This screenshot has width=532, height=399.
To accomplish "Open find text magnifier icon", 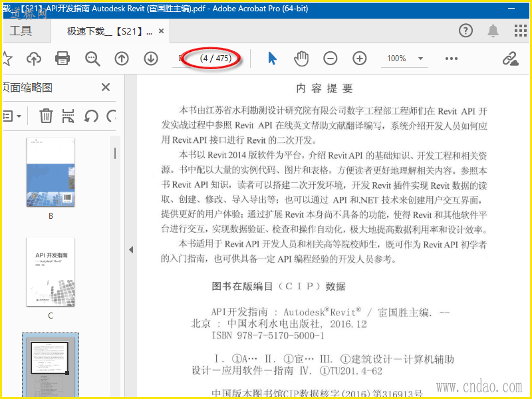I will tap(92, 59).
